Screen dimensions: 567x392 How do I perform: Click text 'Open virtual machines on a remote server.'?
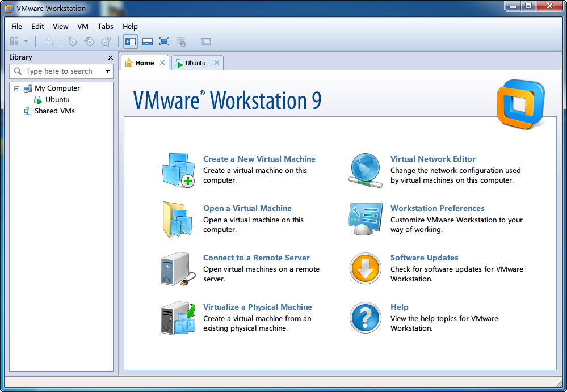[x=261, y=274]
